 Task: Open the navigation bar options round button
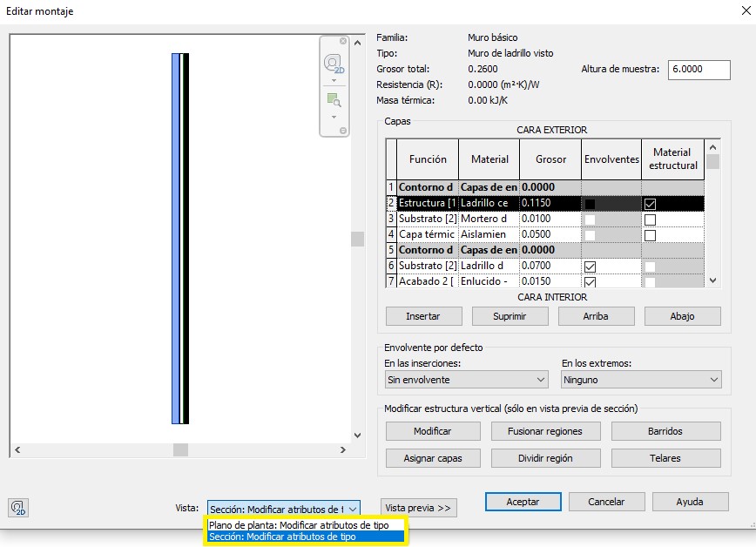pos(343,131)
